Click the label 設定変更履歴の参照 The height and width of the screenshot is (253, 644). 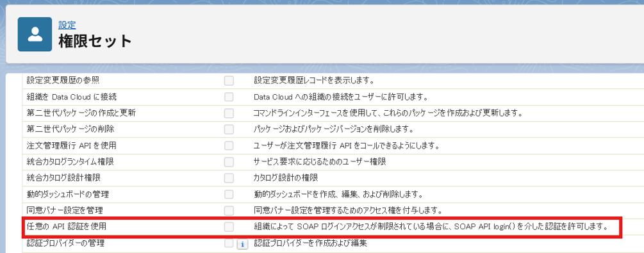[62, 81]
